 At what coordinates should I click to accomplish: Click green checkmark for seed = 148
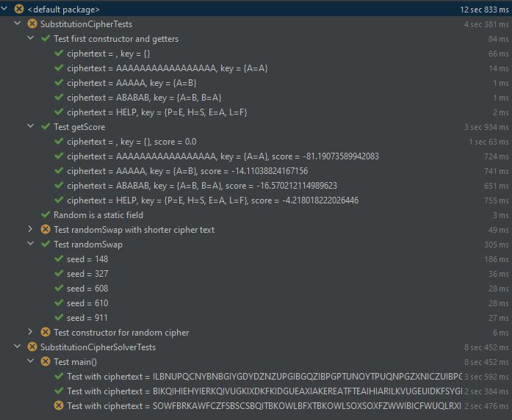[59, 258]
